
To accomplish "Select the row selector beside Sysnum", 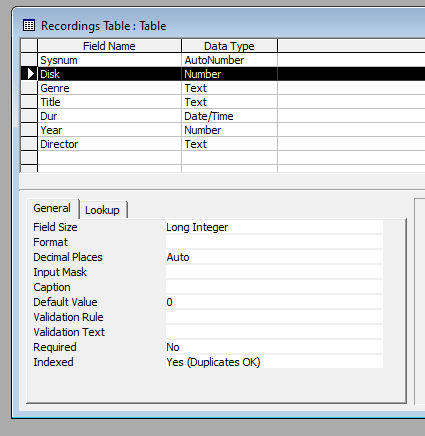I will 29,60.
